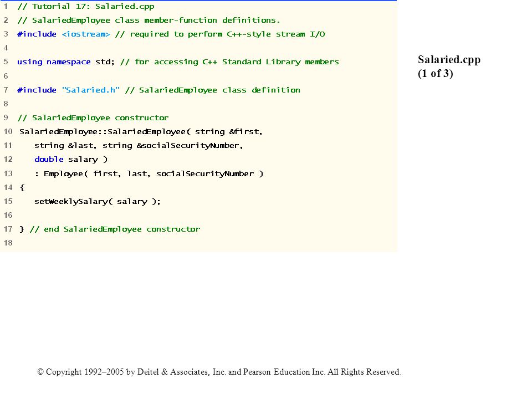532x399 pixels.
Task: Click line number 18
Action: pos(8,243)
